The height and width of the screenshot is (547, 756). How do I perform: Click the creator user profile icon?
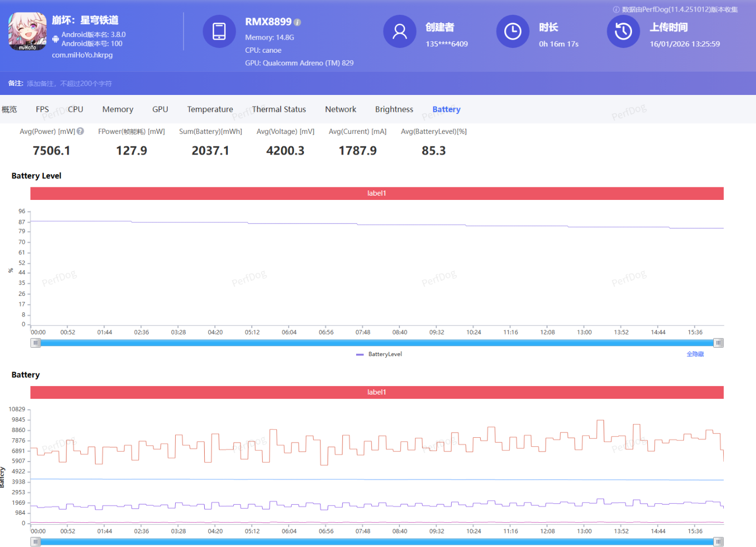point(399,32)
